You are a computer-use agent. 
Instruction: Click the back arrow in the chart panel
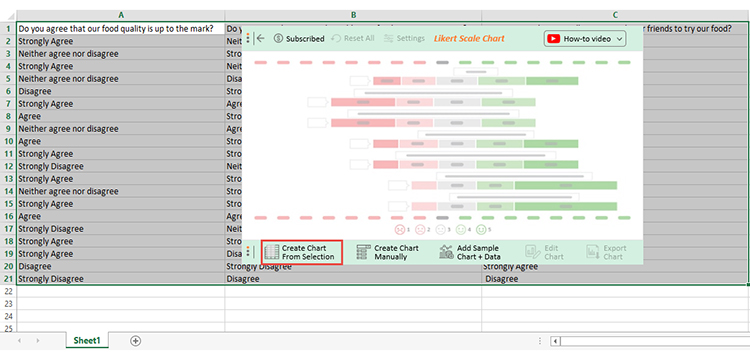(x=261, y=39)
